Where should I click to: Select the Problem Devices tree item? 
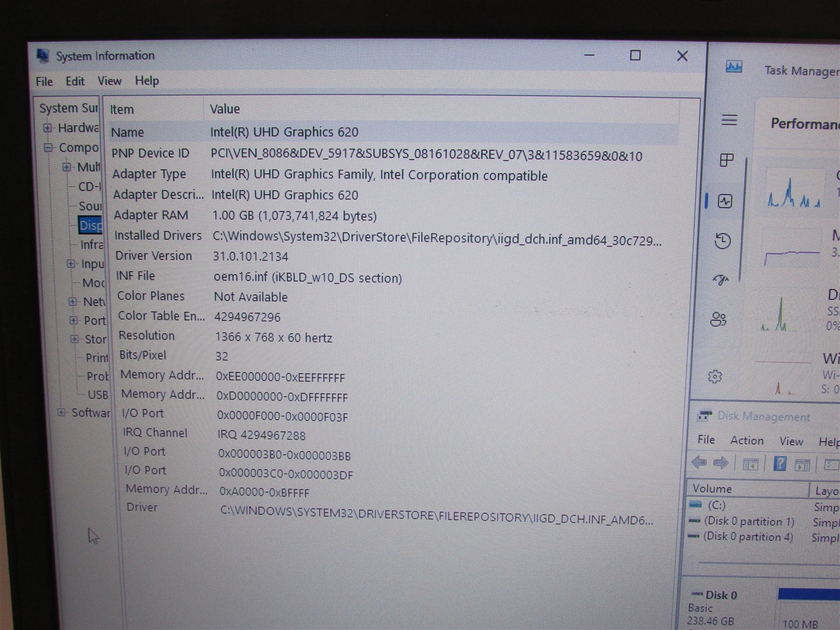pyautogui.click(x=98, y=376)
